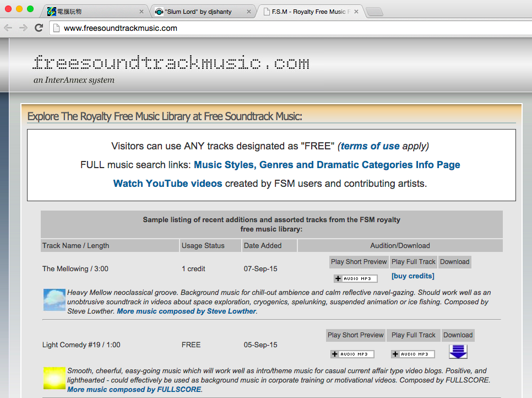
Task: Click the Audio MP3 full track icon for Light Comedy #19
Action: point(413,354)
